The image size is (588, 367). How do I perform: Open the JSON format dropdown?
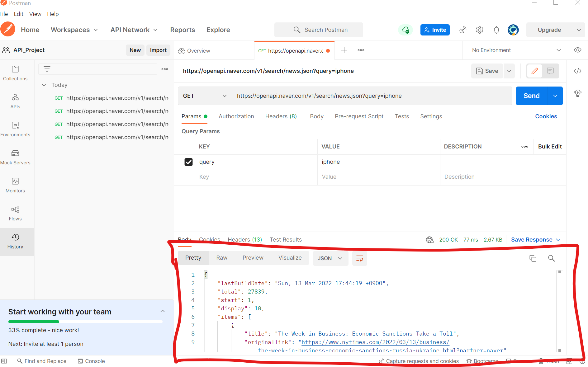coord(330,258)
